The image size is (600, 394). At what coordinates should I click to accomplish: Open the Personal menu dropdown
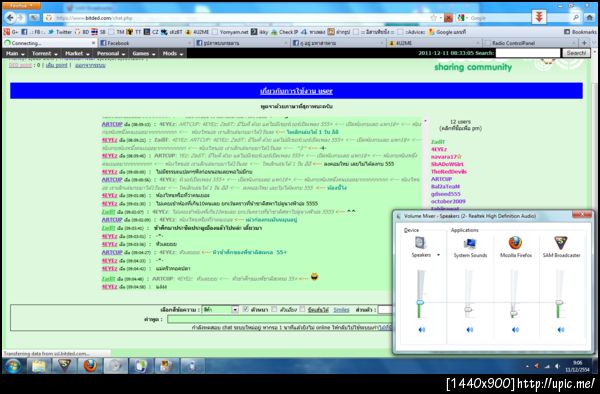click(111, 54)
